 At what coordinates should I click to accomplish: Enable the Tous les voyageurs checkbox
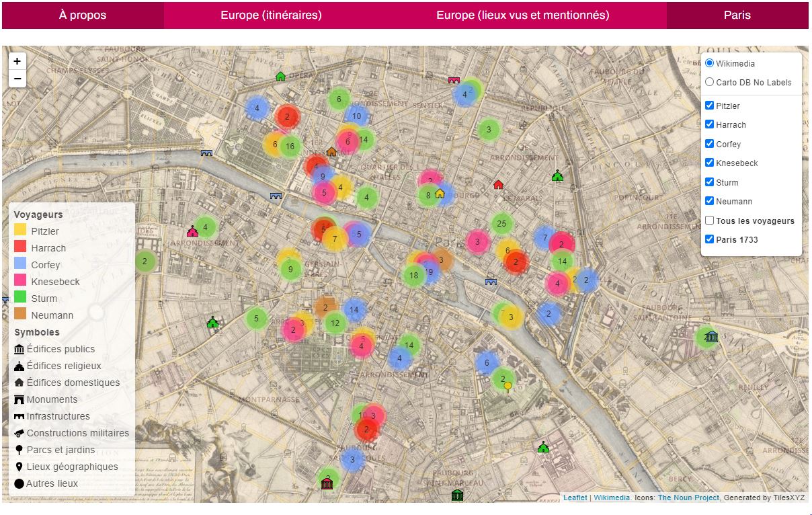[x=709, y=221]
